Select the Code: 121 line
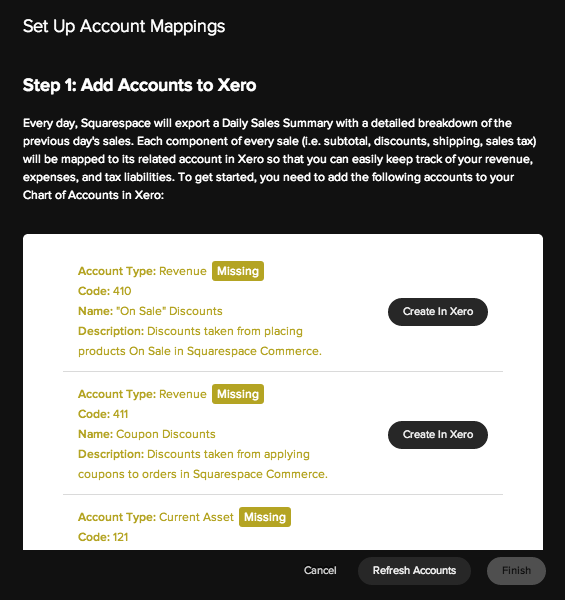565x600 pixels. click(103, 537)
